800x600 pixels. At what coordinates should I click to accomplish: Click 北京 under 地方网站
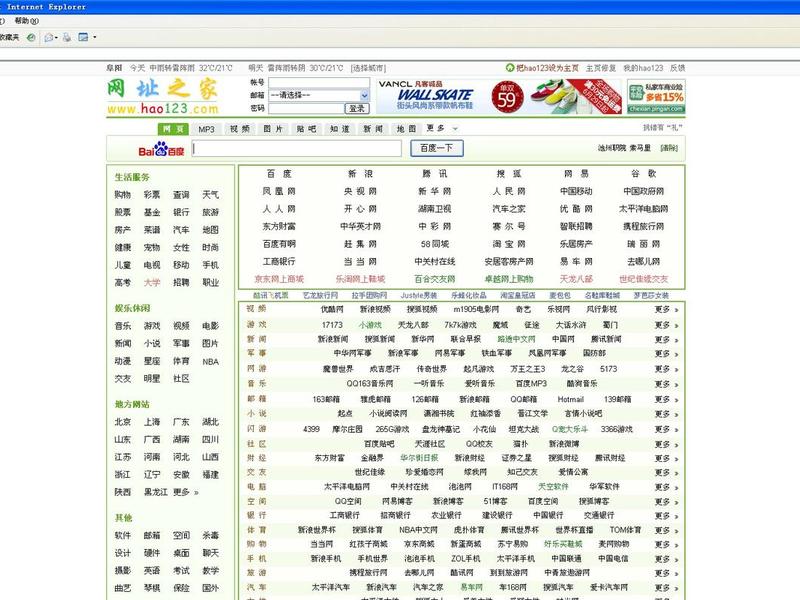point(122,422)
